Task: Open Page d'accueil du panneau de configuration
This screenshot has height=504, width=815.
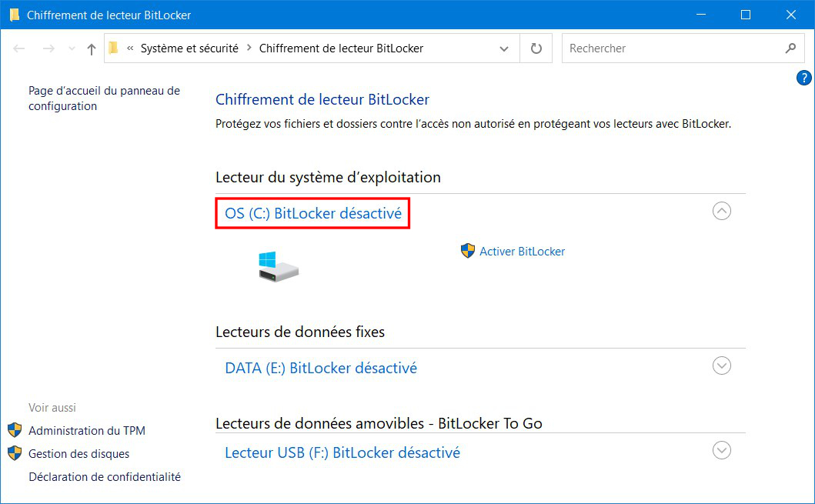Action: tap(104, 98)
